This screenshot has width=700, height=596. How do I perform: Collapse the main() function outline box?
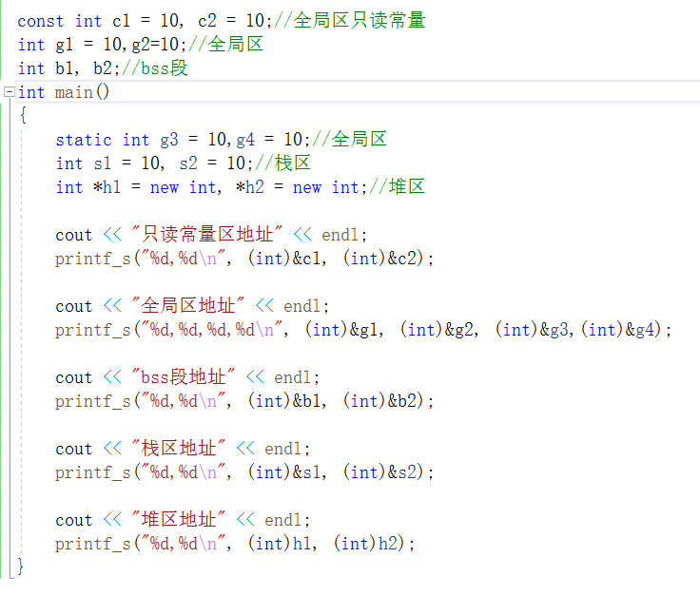click(x=10, y=92)
